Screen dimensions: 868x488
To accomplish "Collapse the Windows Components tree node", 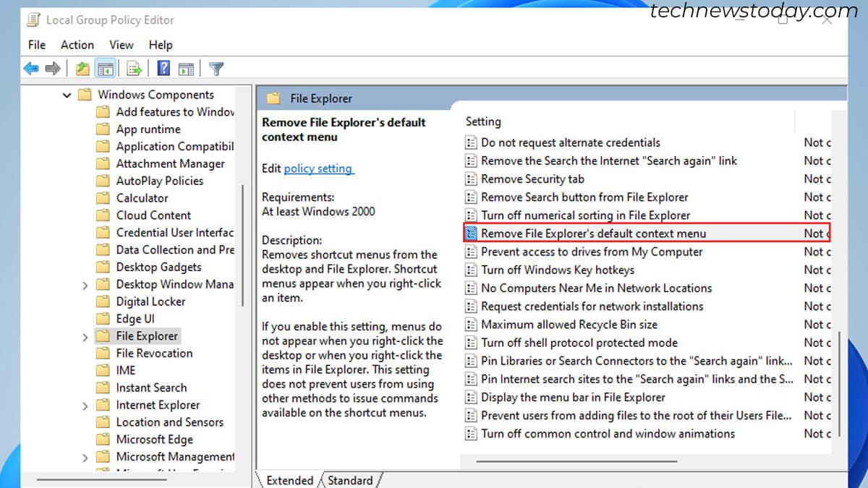I will pos(67,95).
